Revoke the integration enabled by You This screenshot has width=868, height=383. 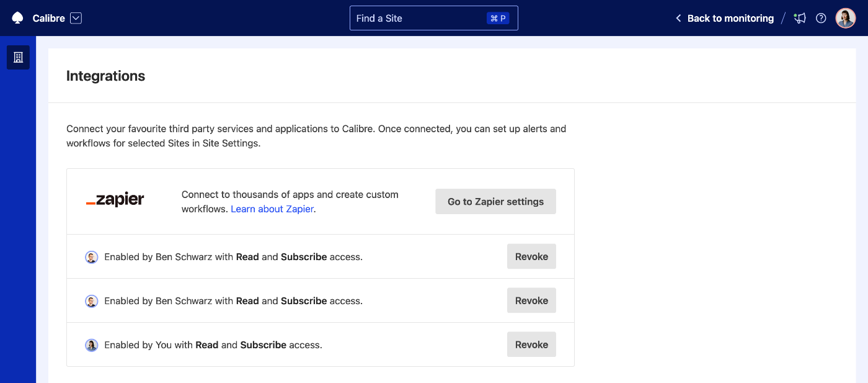pos(531,344)
